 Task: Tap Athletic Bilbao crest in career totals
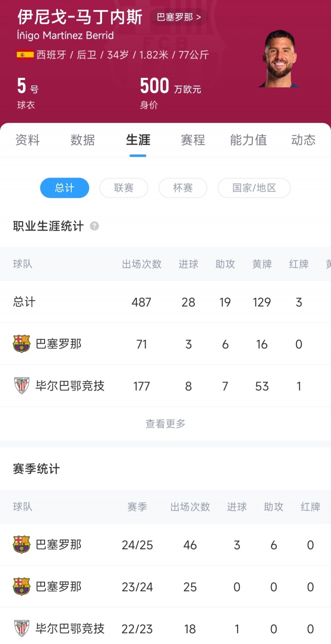22,386
